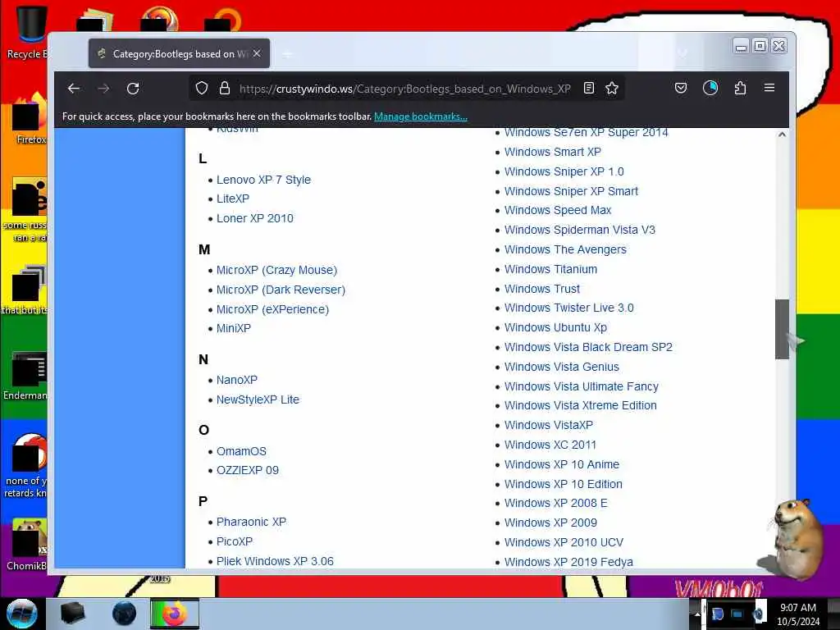840x630 pixels.
Task: Open the Windows Start orb
Action: (21, 614)
